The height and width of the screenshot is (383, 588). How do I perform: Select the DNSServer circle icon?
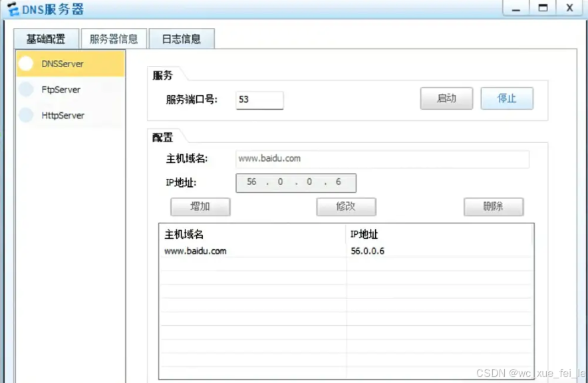pyautogui.click(x=26, y=64)
